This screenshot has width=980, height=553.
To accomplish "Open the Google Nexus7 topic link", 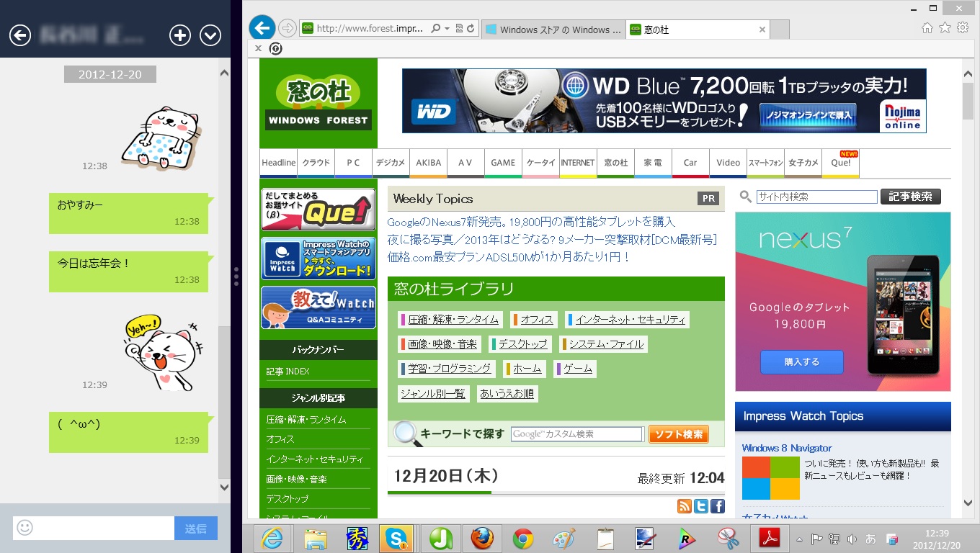I will pyautogui.click(x=531, y=222).
